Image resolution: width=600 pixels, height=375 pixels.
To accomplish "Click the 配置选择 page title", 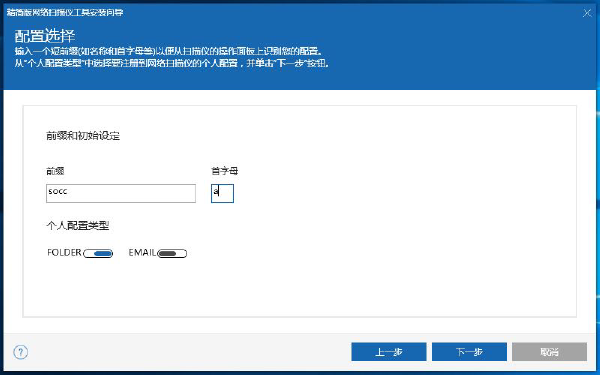I will (45, 36).
